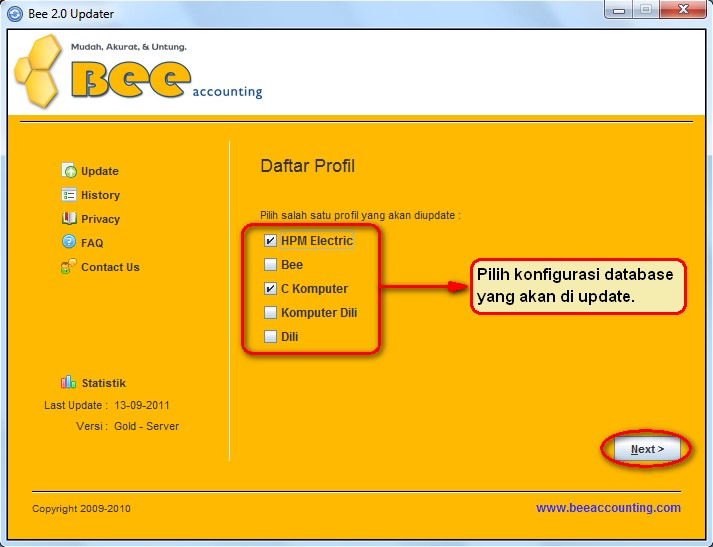
Task: Click the green Update arrow icon
Action: [x=69, y=171]
